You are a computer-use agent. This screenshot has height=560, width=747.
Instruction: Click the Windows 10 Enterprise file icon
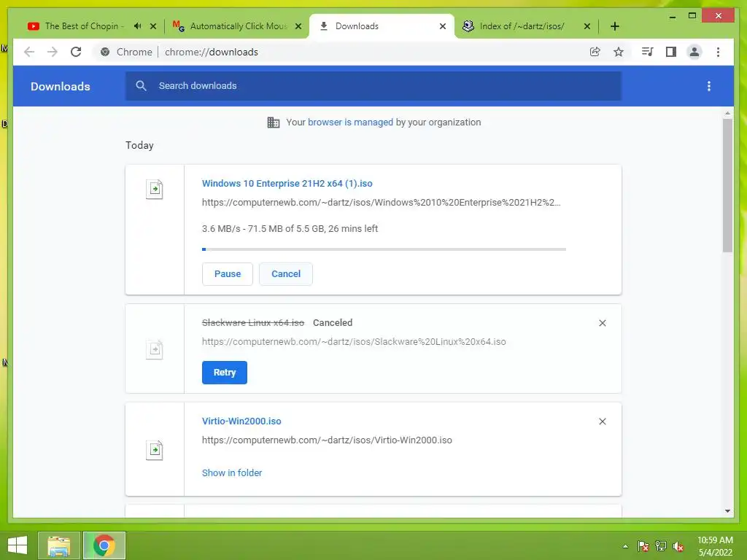click(155, 189)
